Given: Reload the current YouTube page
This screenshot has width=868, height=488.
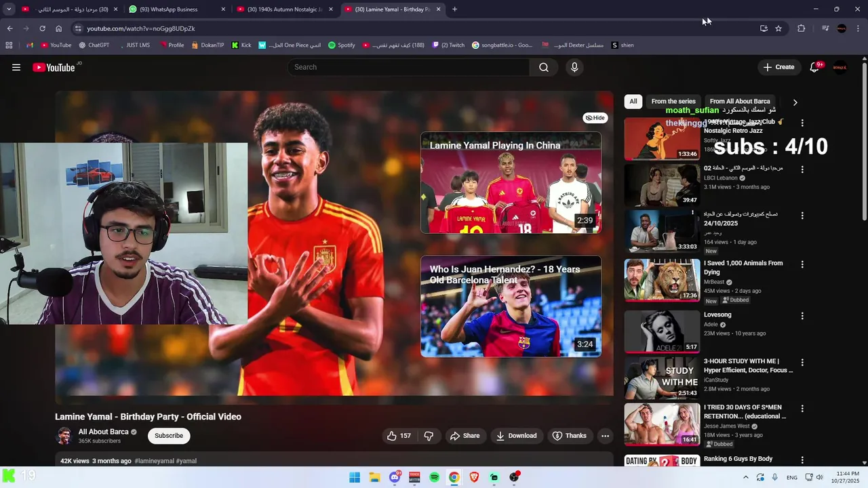Looking at the screenshot, I should coord(42,28).
